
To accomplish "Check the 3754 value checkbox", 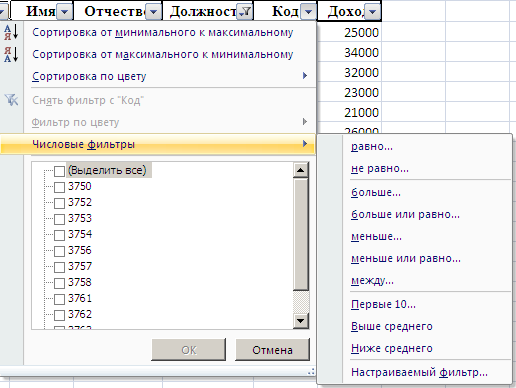I will pyautogui.click(x=59, y=235).
